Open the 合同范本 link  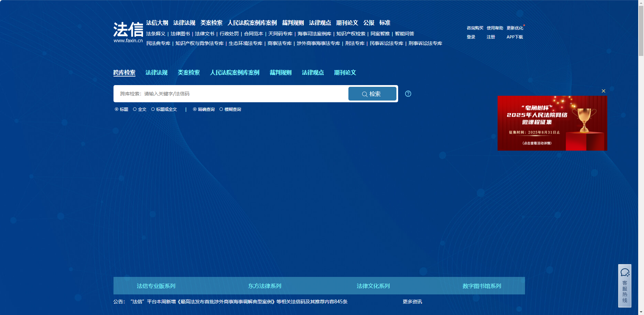point(253,34)
